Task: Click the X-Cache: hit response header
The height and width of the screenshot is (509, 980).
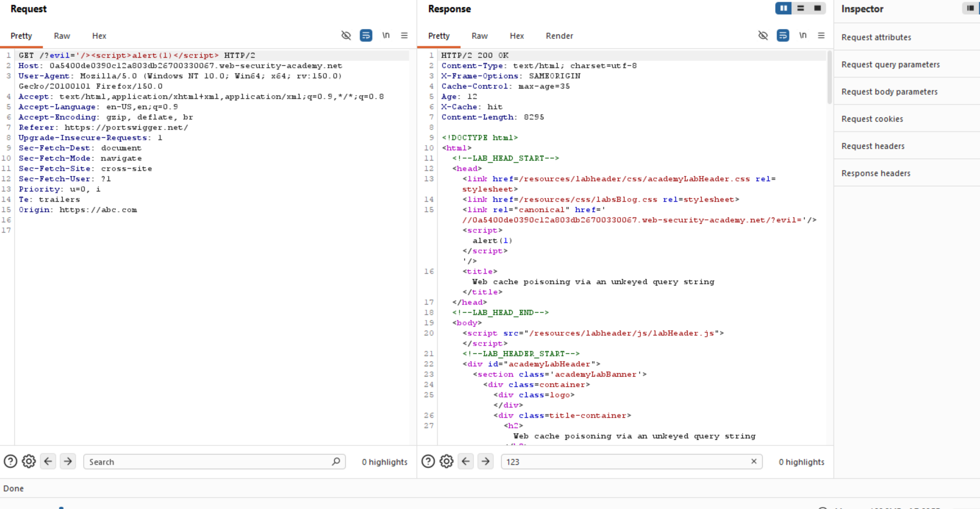Action: (x=472, y=107)
